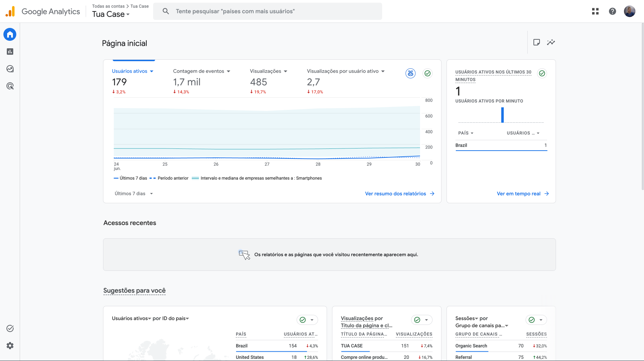Focus the search field at the top
Viewport: 644px width, 361px height.
[x=268, y=11]
